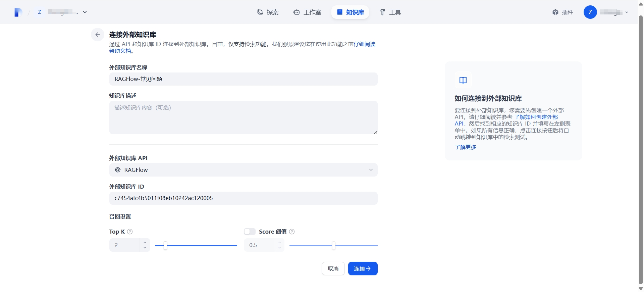Click the Score threshold help question icon
Image resolution: width=644 pixels, height=292 pixels.
(x=292, y=232)
